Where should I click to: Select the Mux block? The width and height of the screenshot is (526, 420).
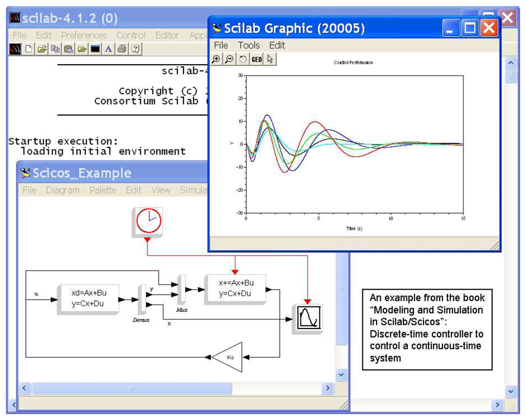[x=181, y=290]
